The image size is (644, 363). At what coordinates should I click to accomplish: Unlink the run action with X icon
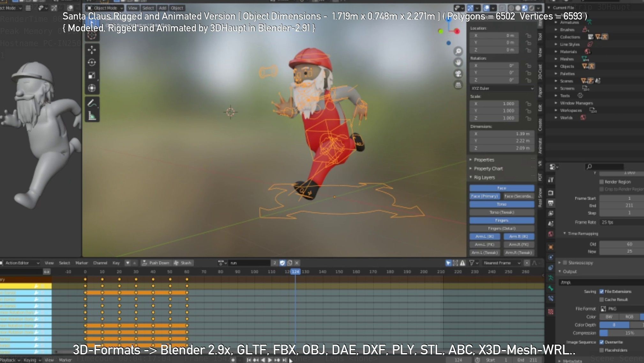coord(296,263)
